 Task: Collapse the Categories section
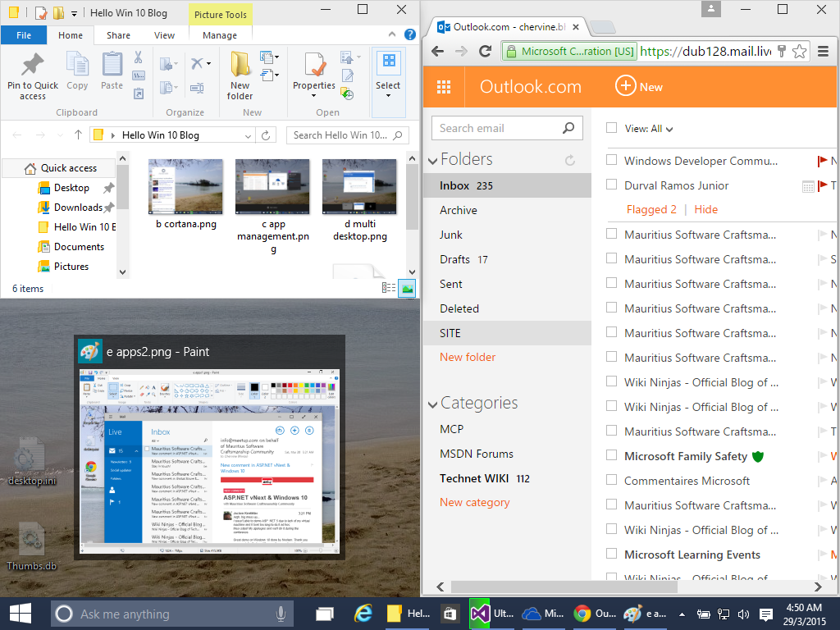tap(433, 404)
